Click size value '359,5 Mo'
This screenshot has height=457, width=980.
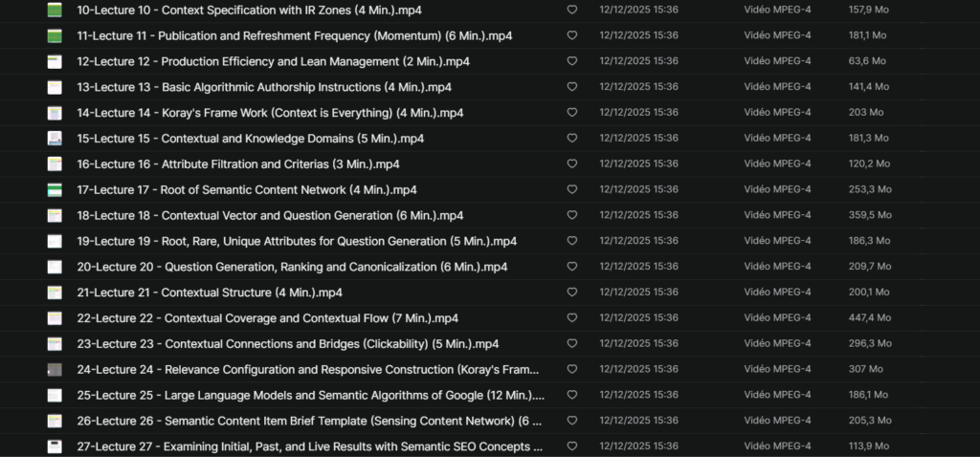pyautogui.click(x=870, y=215)
